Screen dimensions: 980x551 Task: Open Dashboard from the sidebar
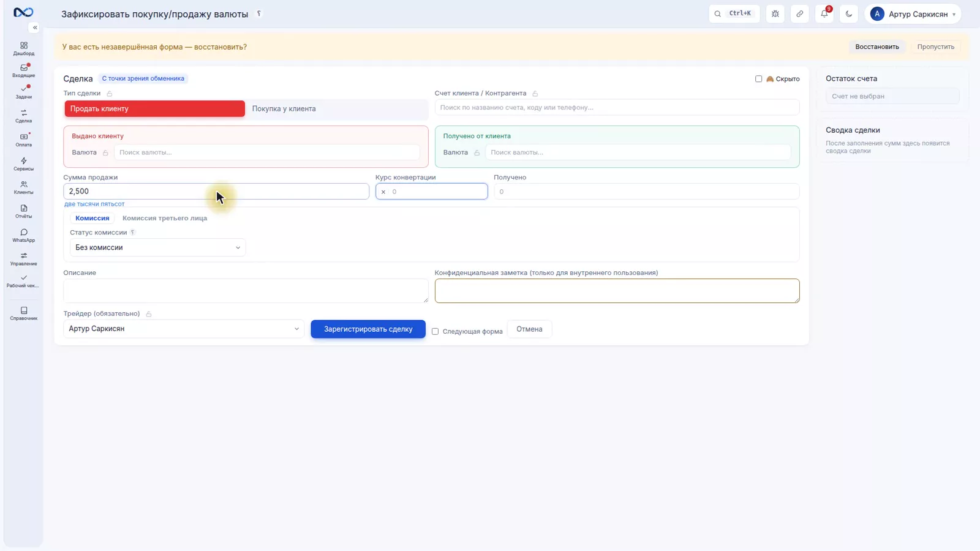[x=24, y=49]
